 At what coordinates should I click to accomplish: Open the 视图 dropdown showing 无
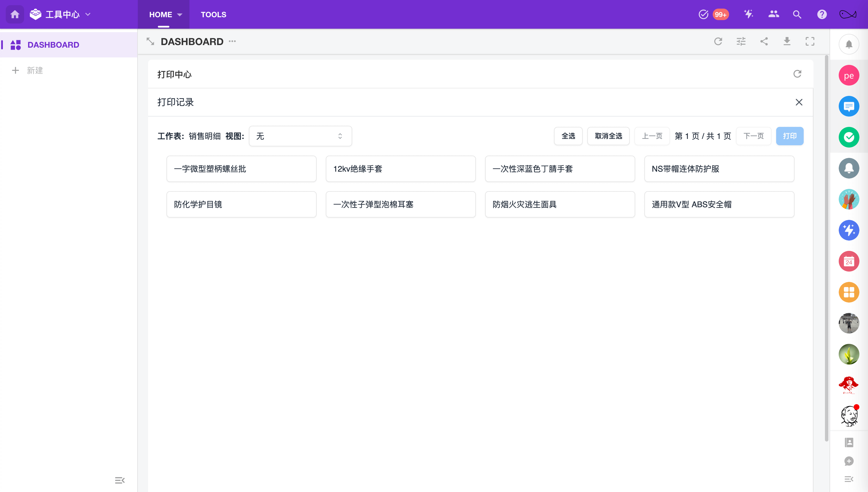click(300, 136)
